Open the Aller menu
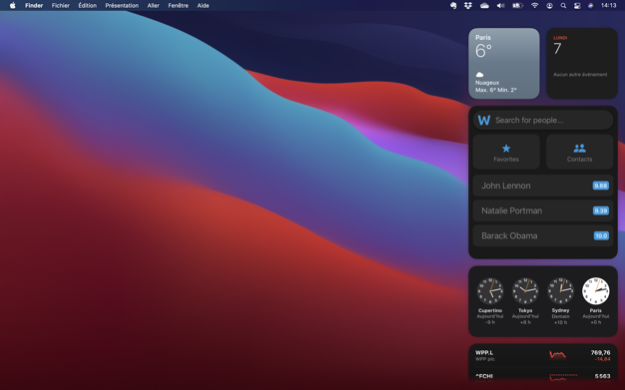The height and width of the screenshot is (390, 625). 153,6
